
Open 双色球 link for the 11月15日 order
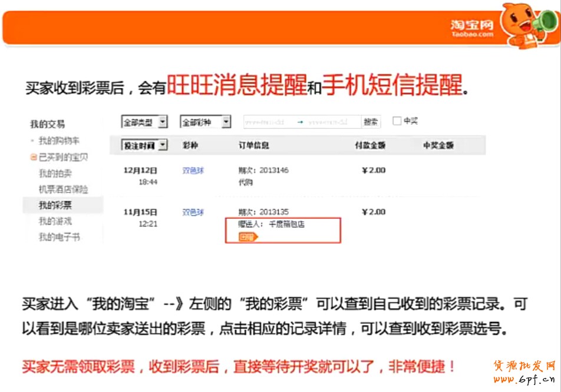pos(193,212)
